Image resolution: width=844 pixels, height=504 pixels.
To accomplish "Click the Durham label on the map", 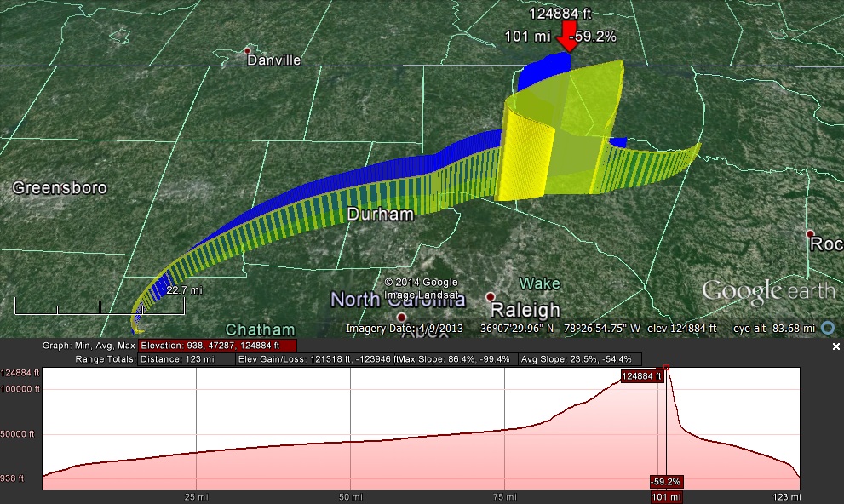I will point(380,215).
